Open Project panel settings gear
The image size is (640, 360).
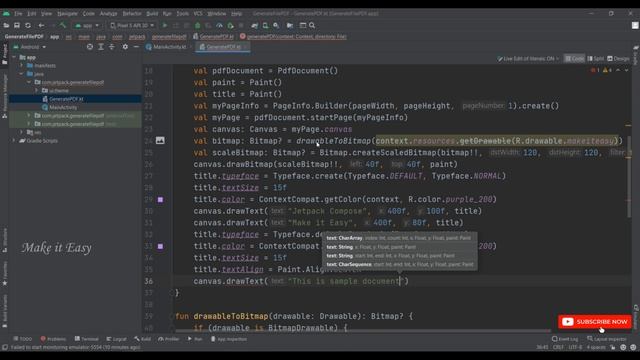point(125,47)
